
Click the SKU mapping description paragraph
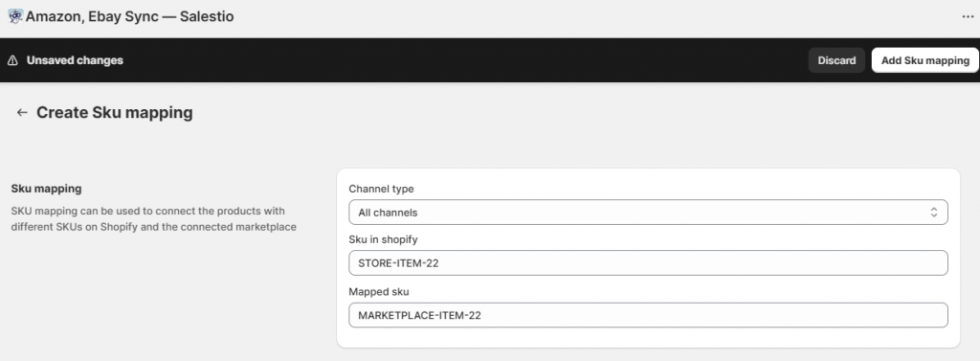tap(154, 219)
